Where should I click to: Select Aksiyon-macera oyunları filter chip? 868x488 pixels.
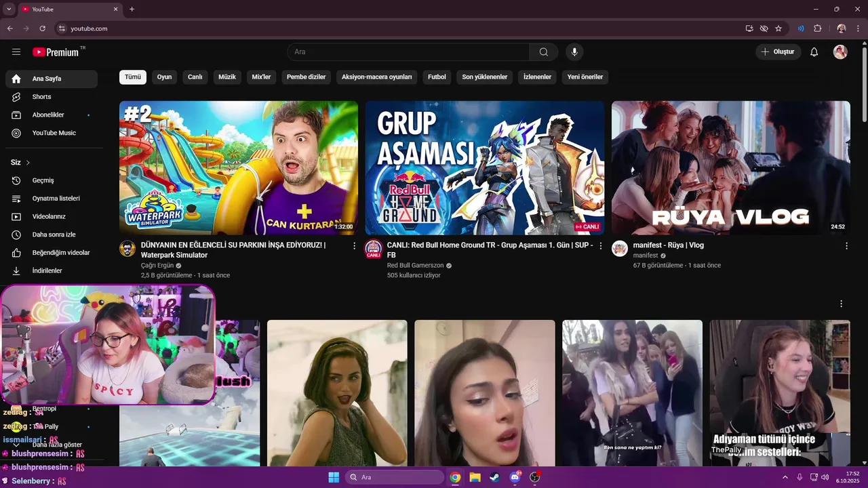377,77
